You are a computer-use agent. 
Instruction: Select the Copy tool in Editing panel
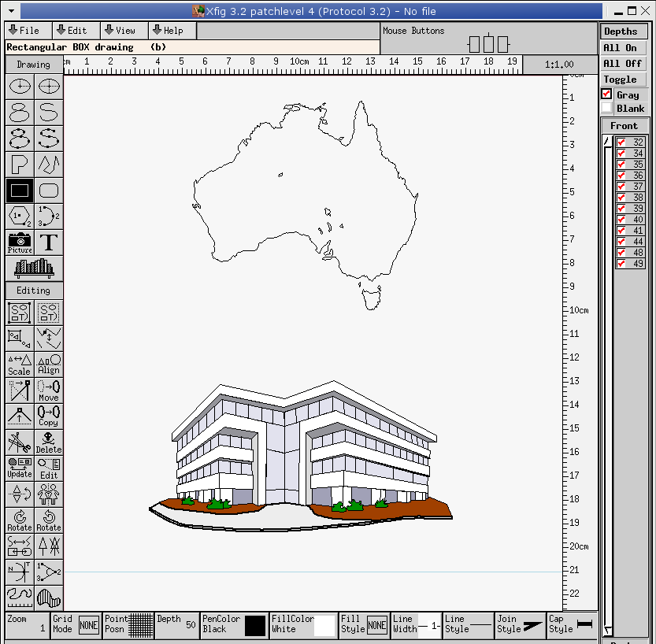48,416
